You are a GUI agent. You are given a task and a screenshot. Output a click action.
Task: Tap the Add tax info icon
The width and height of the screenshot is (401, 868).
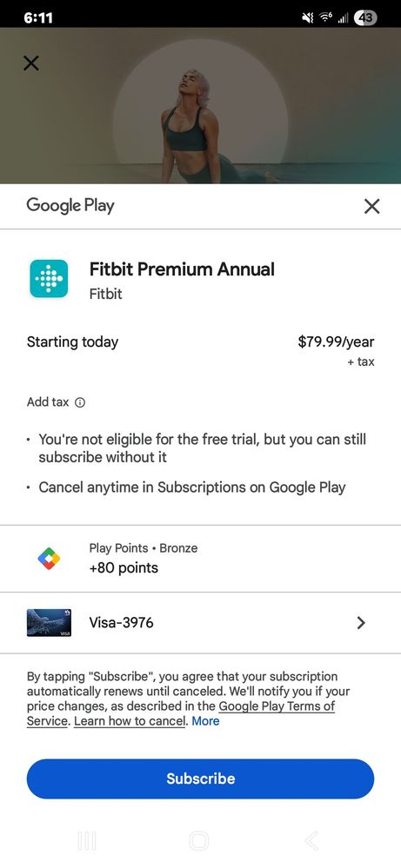[80, 402]
